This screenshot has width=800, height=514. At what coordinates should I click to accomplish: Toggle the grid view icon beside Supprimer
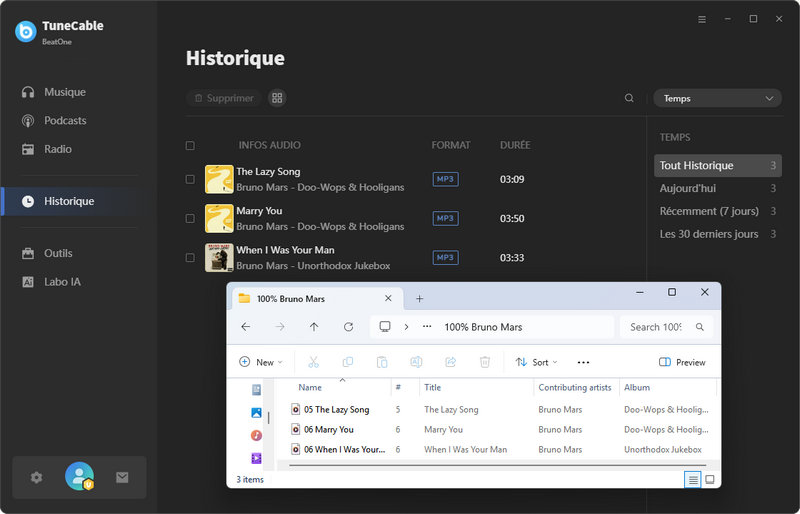(x=277, y=98)
